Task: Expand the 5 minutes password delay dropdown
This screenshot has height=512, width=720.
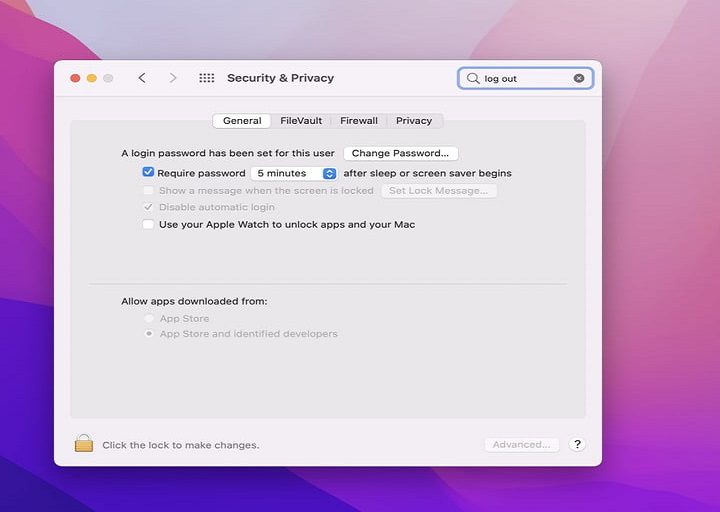Action: point(329,173)
